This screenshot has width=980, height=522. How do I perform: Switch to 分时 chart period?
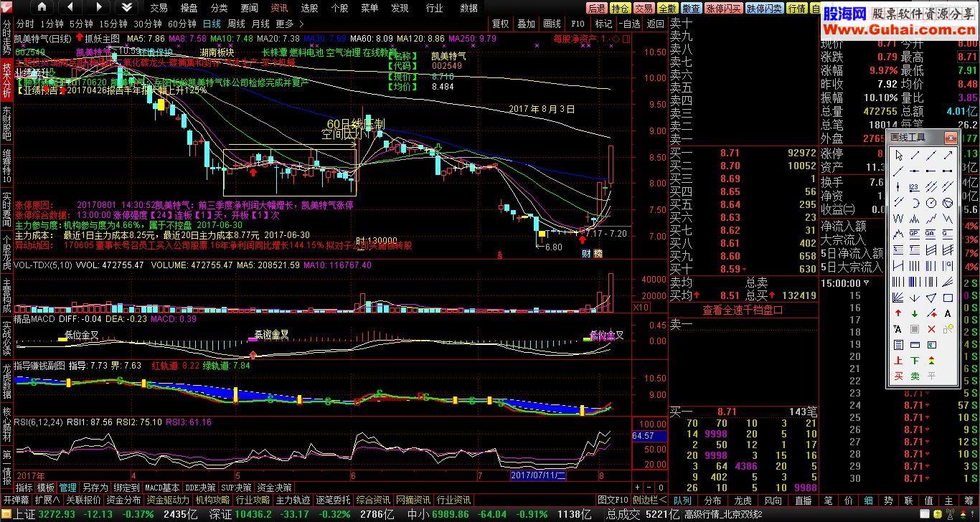25,24
